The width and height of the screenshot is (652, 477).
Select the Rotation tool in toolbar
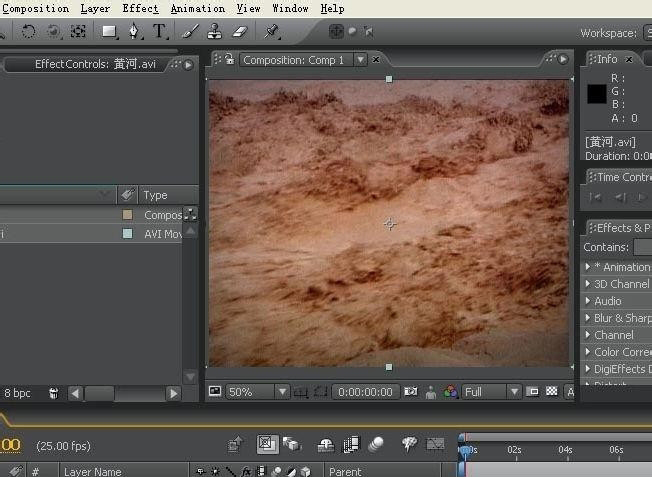(28, 31)
